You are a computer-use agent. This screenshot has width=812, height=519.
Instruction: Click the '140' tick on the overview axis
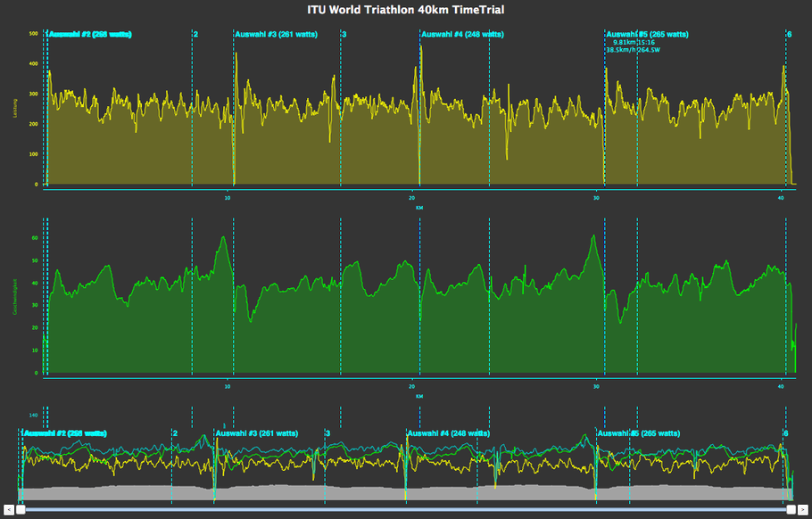point(34,415)
